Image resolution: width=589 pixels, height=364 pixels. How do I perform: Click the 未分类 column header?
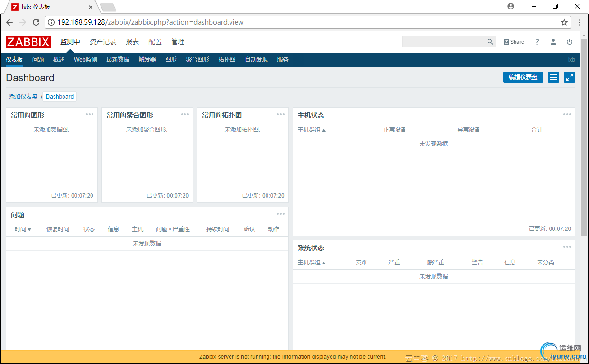coord(545,263)
